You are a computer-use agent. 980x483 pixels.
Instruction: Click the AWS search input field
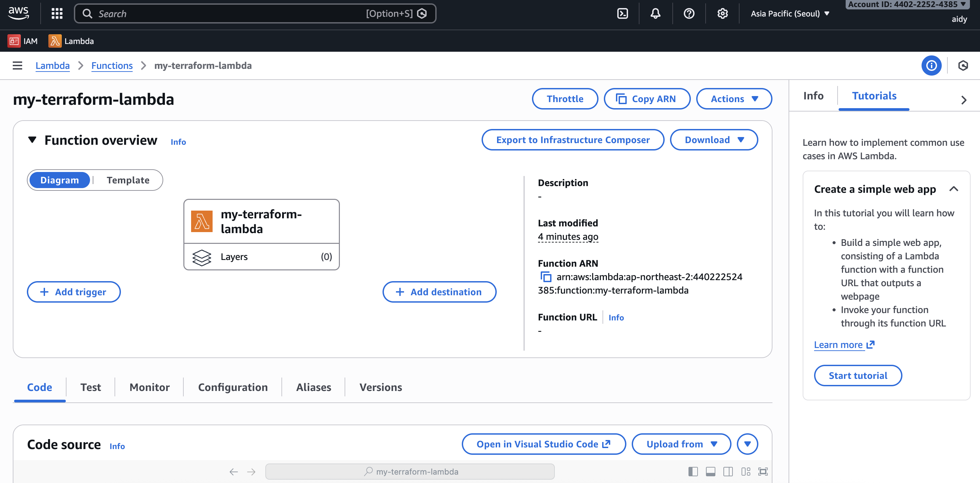tap(228, 14)
